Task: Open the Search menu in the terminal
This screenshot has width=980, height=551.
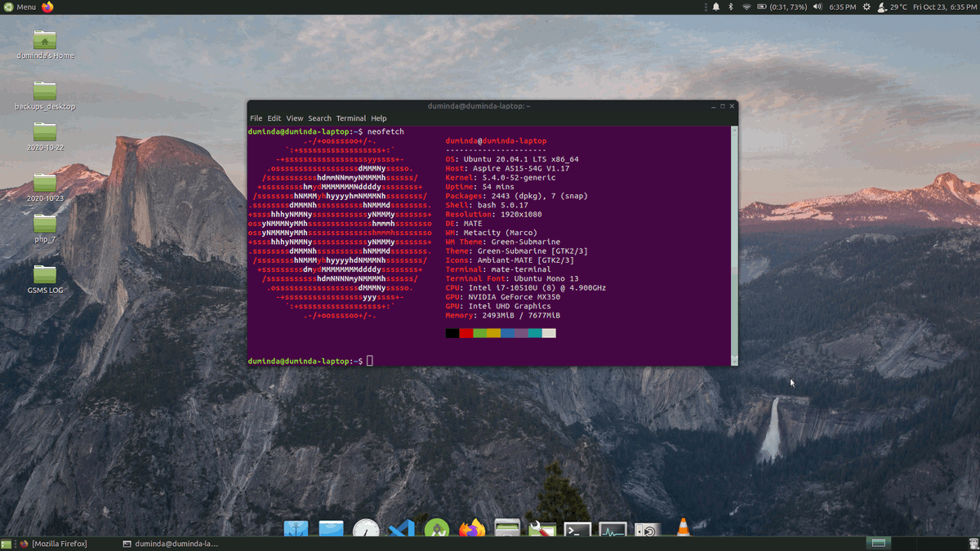Action: [319, 118]
